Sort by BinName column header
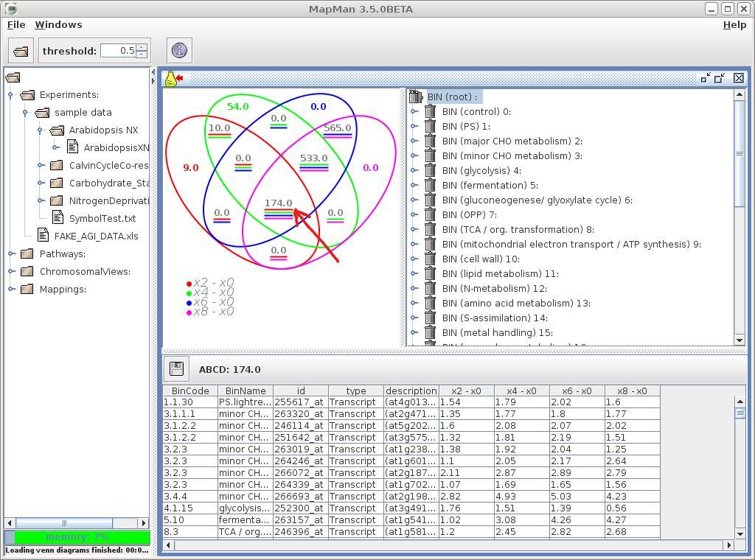 point(246,391)
